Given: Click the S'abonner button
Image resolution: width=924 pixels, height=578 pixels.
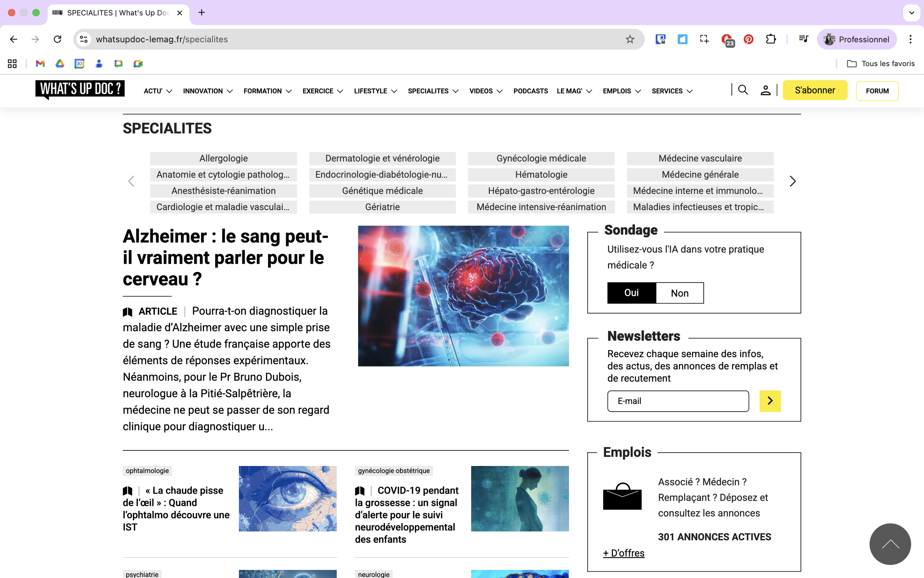Looking at the screenshot, I should tap(814, 90).
